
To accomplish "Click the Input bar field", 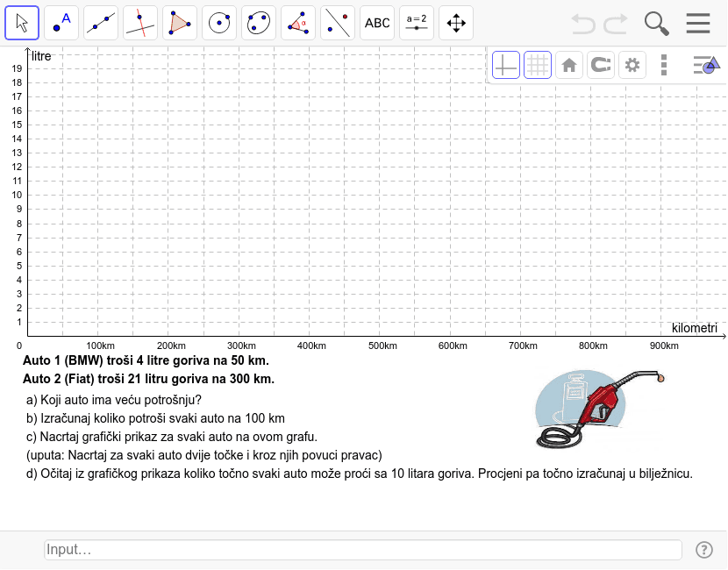I will coord(362,550).
